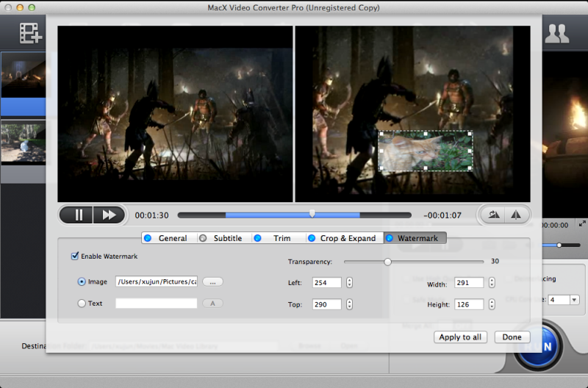Click the Transparency value 30
The width and height of the screenshot is (588, 388).
(495, 261)
